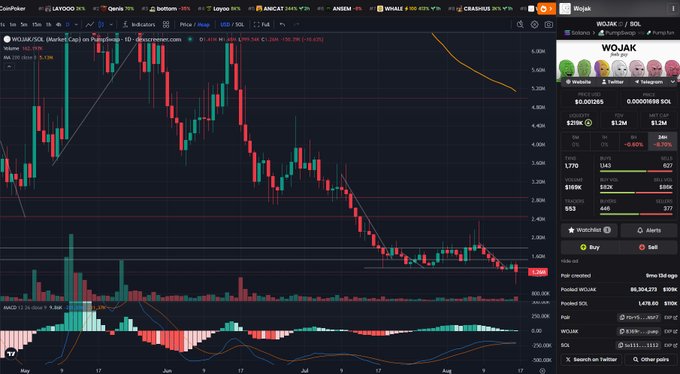Click Hide ad link
This screenshot has width=680, height=374.
[x=569, y=261]
